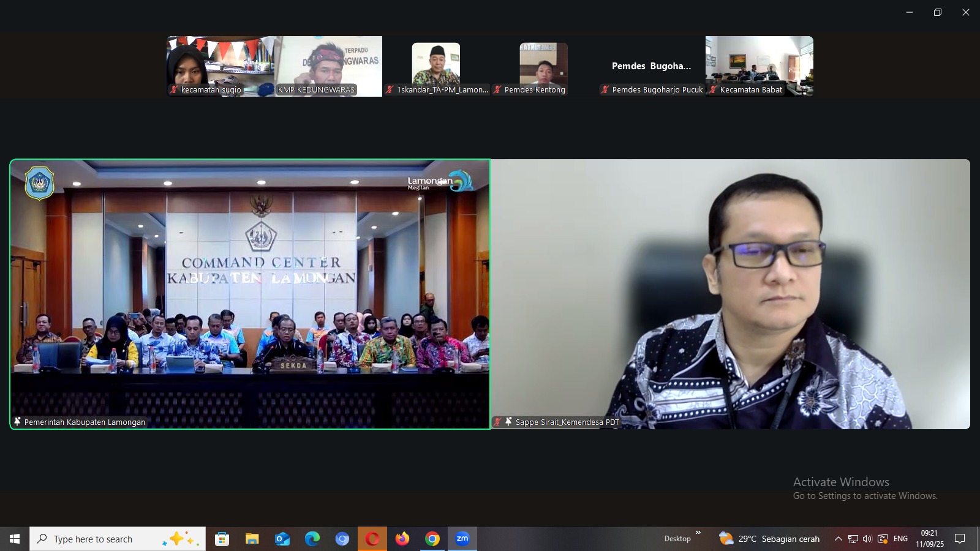Expand the Desktop toolbar chevron
980x551 pixels.
(x=698, y=533)
